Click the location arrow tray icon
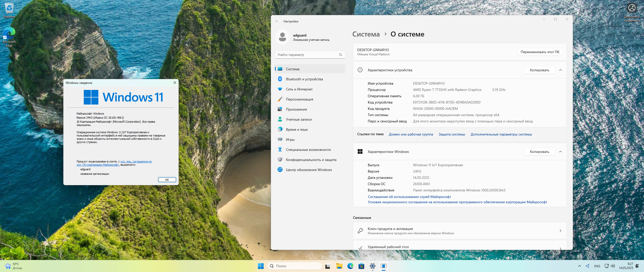Image resolution: width=644 pixels, height=272 pixels. click(588, 266)
